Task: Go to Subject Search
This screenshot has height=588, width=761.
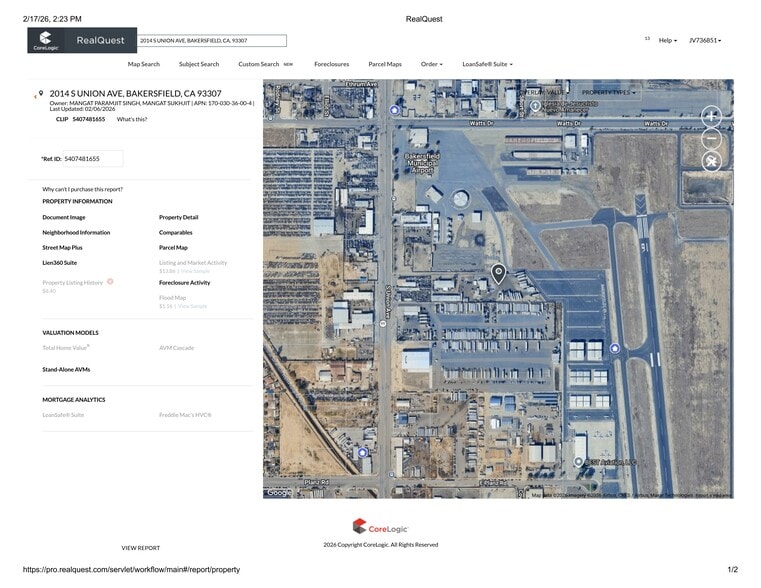Action: coord(199,64)
